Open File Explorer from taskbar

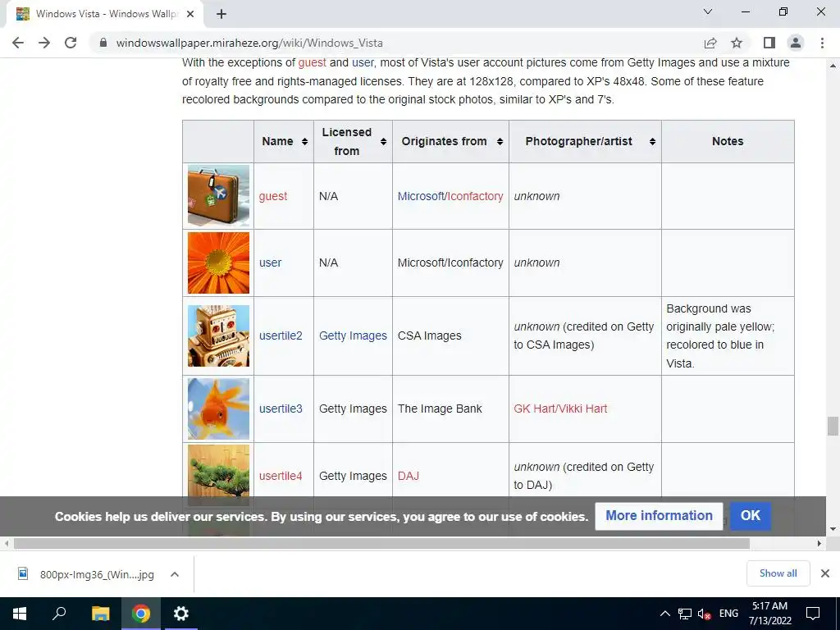(x=100, y=614)
